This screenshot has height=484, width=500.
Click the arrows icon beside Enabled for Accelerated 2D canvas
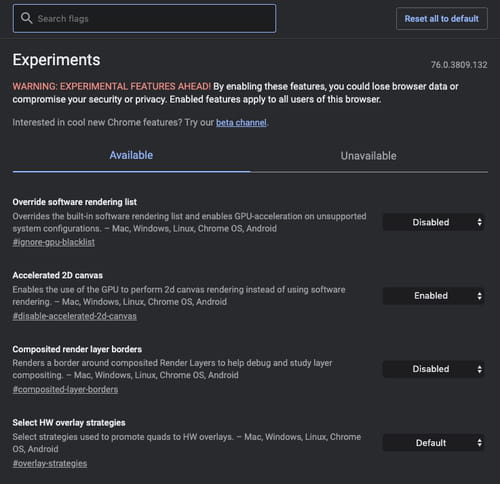pos(479,296)
